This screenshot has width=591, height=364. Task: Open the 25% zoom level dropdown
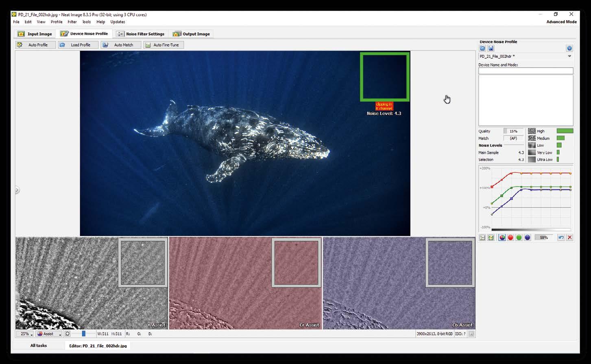[25, 334]
